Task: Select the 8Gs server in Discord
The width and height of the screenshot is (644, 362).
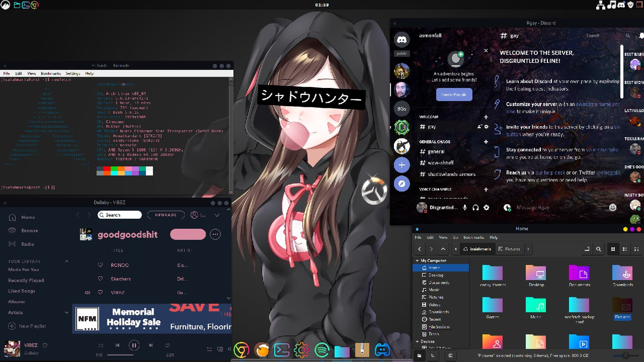Action: (x=401, y=108)
